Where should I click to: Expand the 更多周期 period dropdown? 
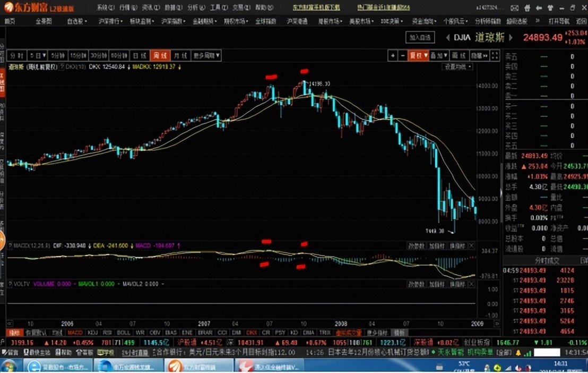tap(206, 55)
